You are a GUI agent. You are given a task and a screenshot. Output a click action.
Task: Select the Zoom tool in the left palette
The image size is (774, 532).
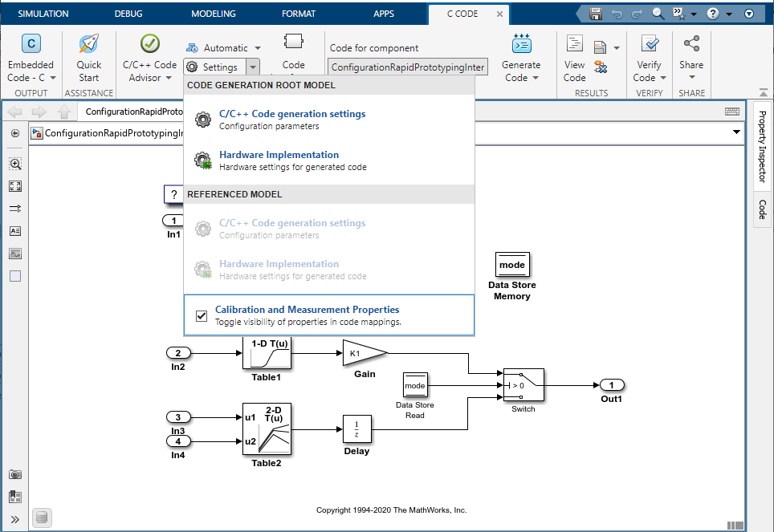14,163
